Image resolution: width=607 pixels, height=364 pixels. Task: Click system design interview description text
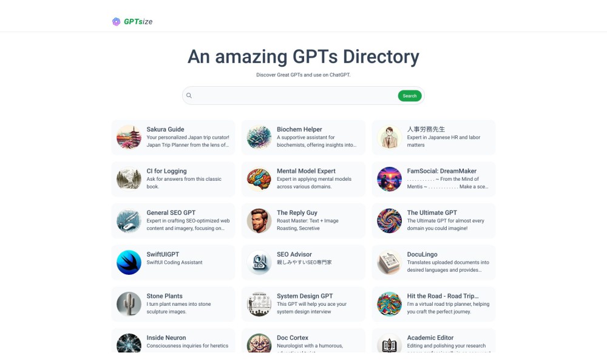[x=311, y=308]
